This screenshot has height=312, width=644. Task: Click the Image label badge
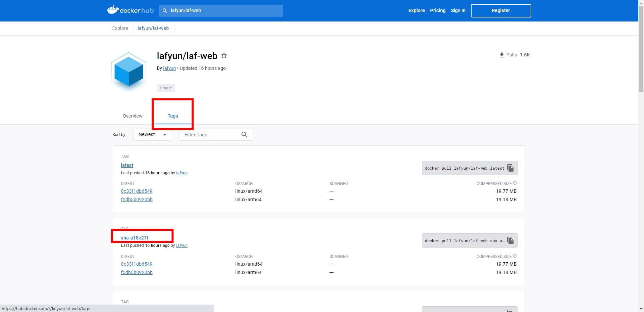(166, 88)
